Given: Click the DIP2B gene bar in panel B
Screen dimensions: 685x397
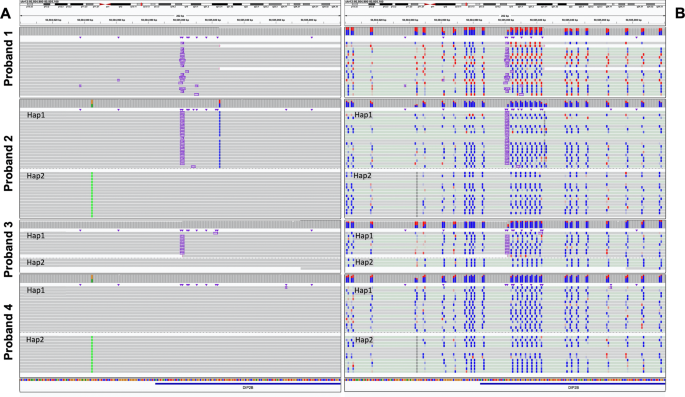Looking at the screenshot, I should click(x=573, y=384).
